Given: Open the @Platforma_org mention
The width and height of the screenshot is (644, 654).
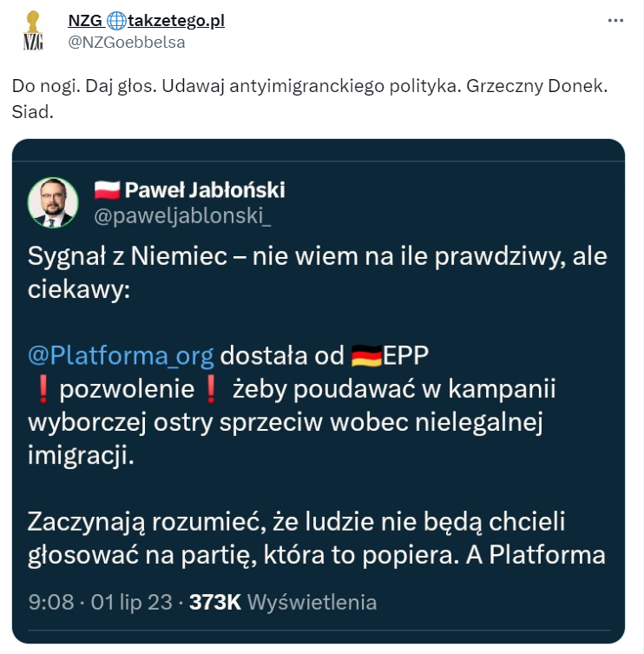Looking at the screenshot, I should pyautogui.click(x=120, y=356).
